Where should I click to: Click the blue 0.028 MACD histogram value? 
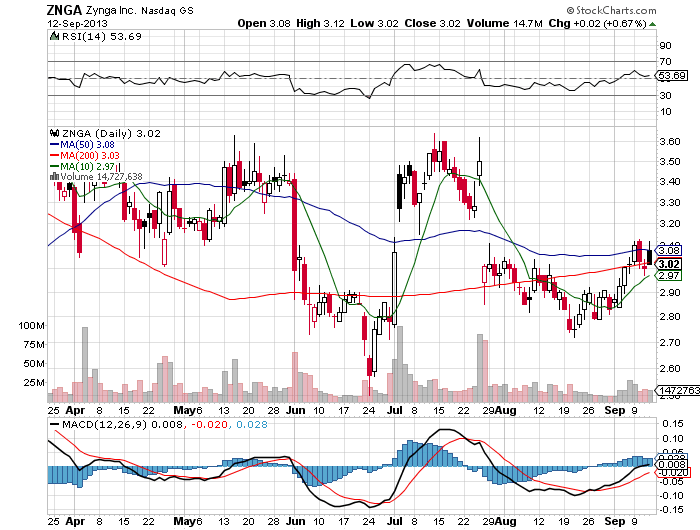click(x=252, y=424)
